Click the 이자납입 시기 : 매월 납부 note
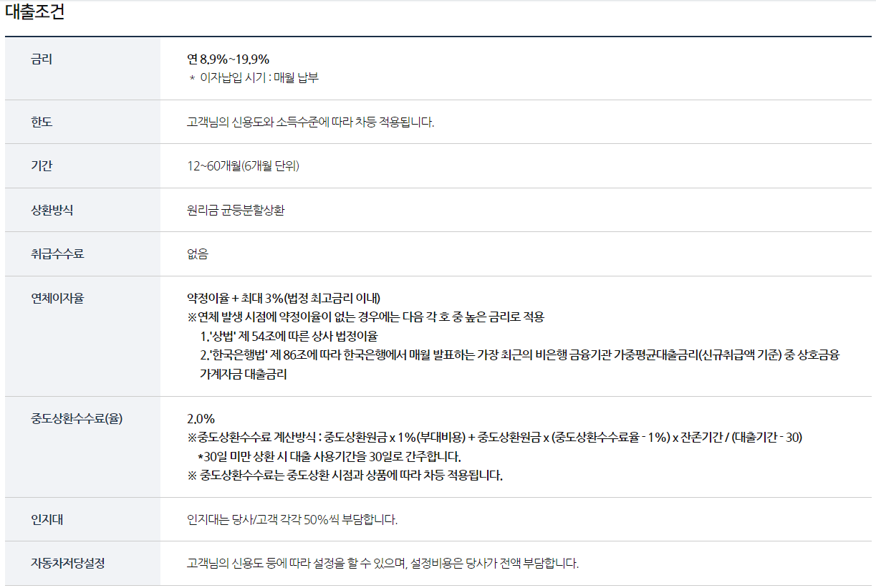 point(254,78)
